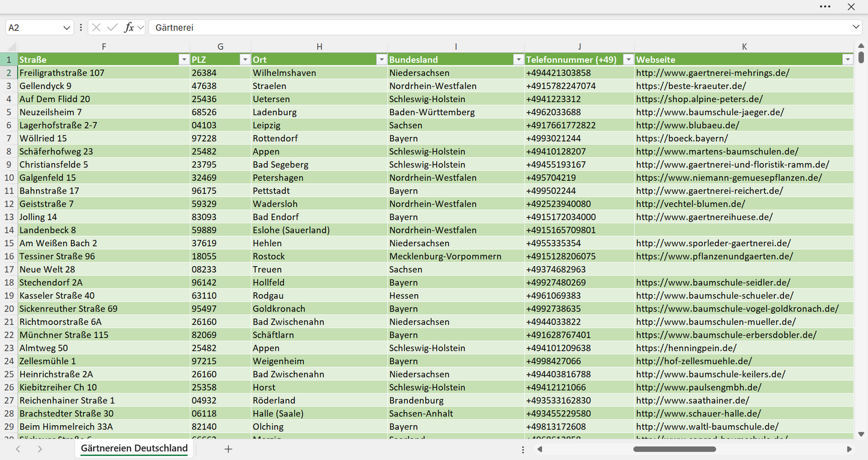Click the Name Box options vertical dots

tap(80, 28)
